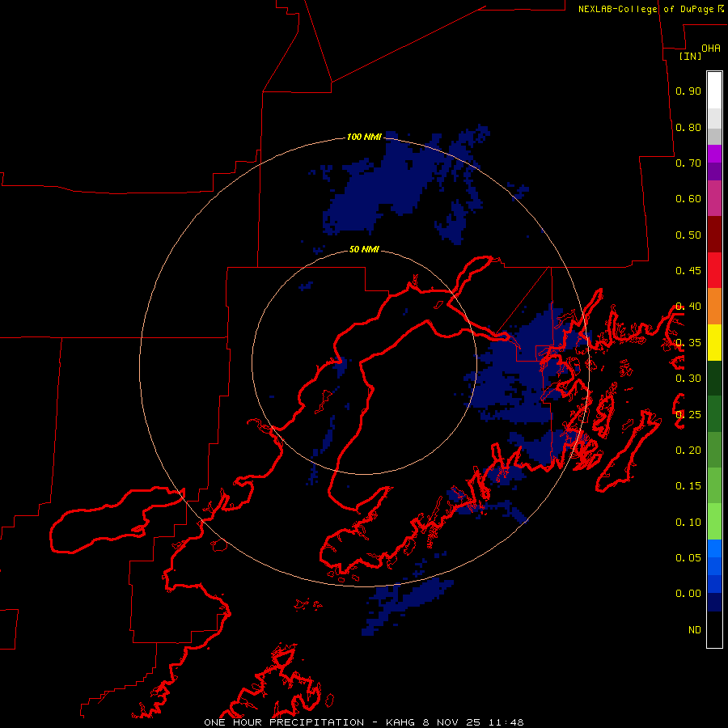Click the 0.60 legend value
728x728 pixels.
688,199
